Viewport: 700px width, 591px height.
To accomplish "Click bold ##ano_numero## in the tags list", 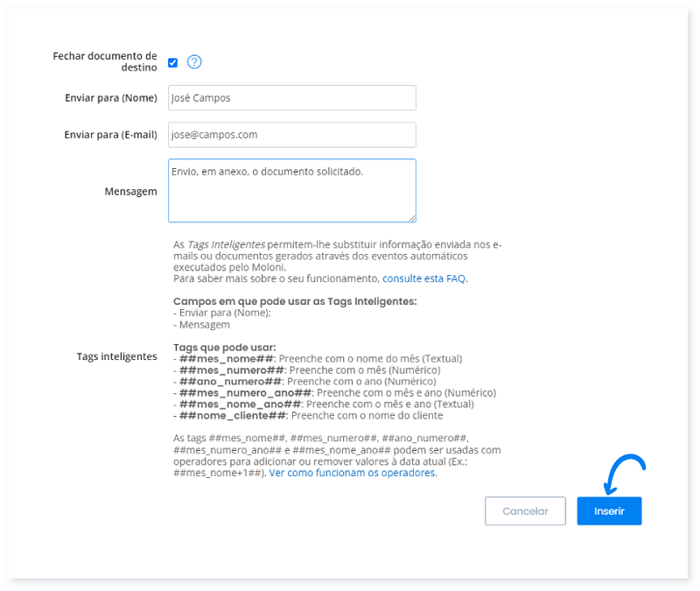I will (230, 382).
